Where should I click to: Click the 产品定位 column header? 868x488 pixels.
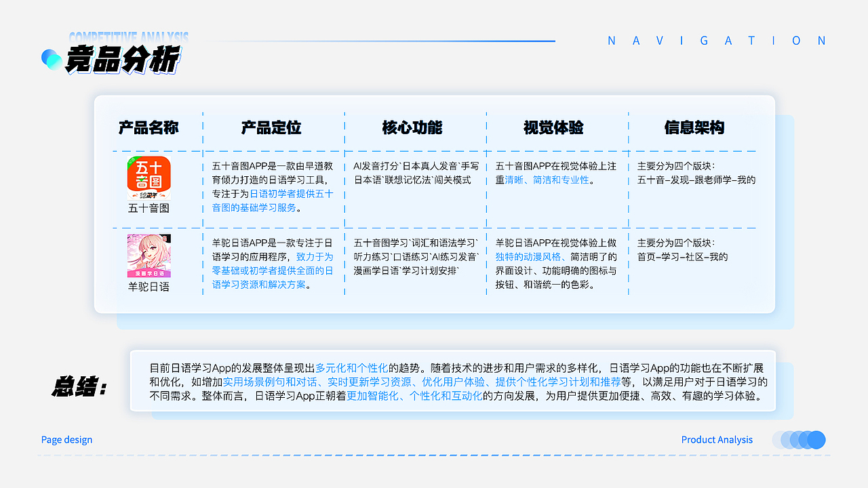272,128
